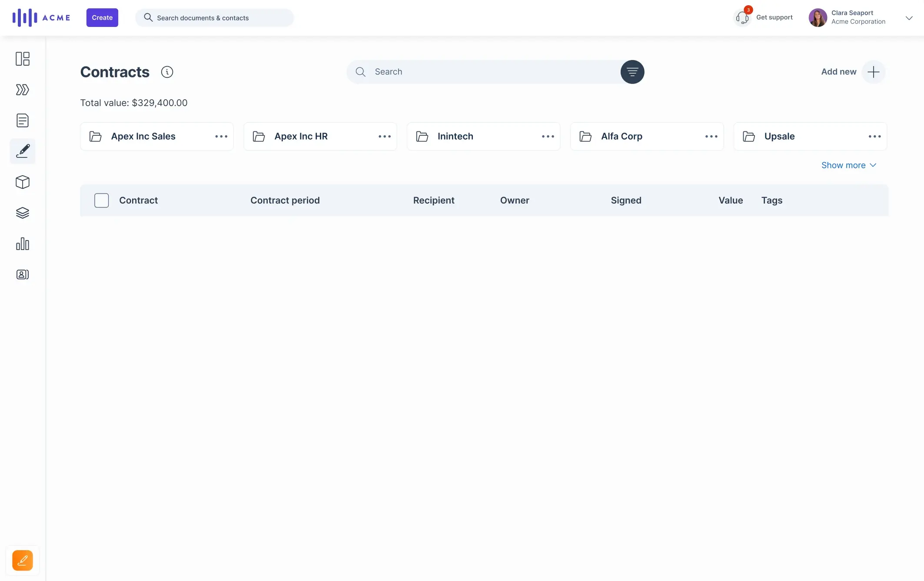
Task: Expand the Show more folders link
Action: click(x=848, y=165)
